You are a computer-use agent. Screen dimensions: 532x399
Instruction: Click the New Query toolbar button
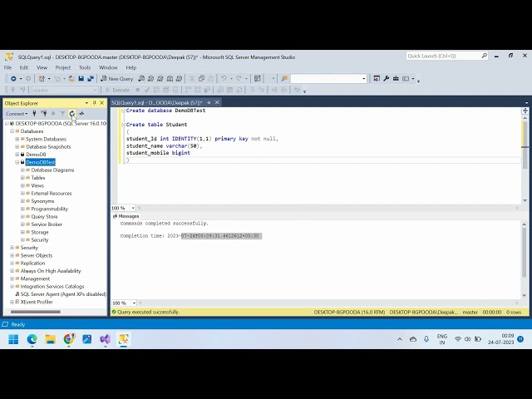click(x=116, y=79)
